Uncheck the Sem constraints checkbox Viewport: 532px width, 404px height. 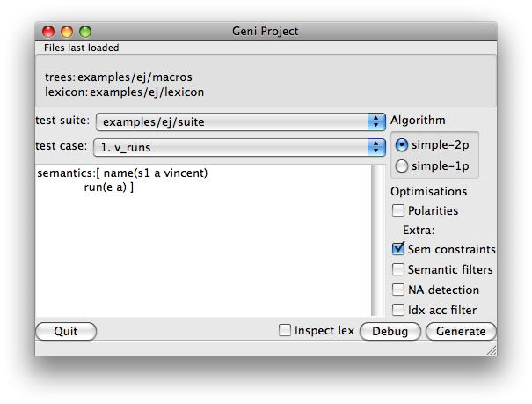coord(398,249)
